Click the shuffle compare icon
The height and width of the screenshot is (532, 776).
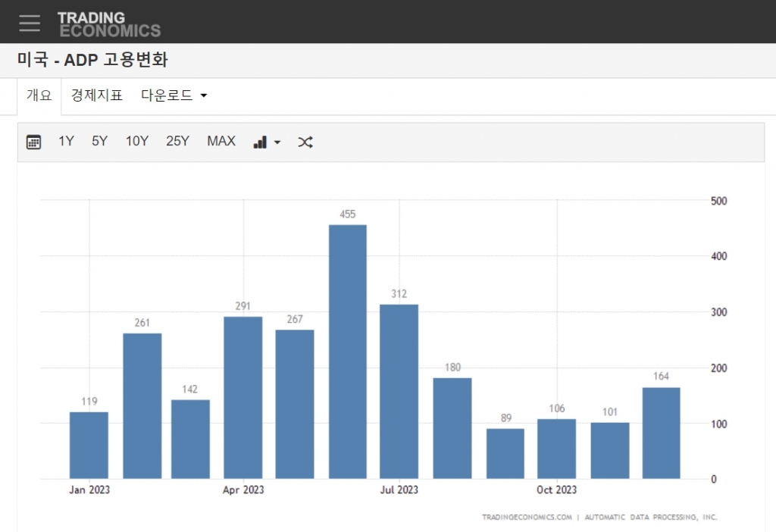(305, 142)
